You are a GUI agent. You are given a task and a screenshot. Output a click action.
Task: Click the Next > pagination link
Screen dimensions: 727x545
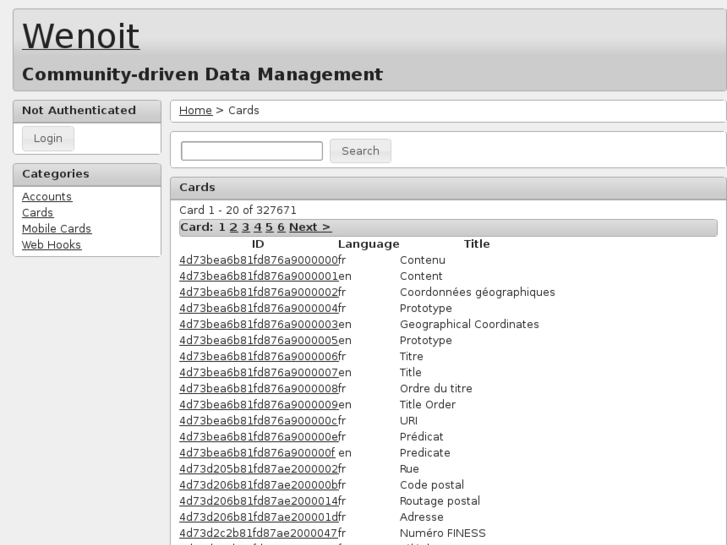(309, 228)
